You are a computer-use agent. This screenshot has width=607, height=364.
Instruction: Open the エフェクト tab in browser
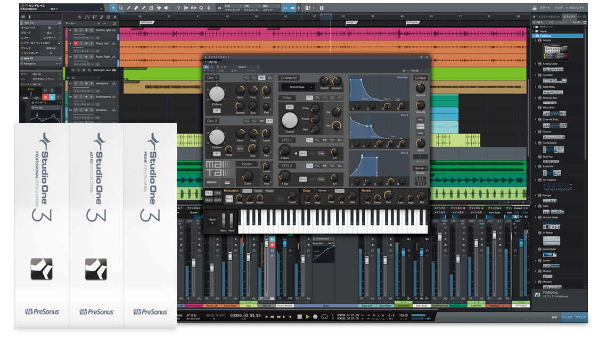pyautogui.click(x=569, y=16)
